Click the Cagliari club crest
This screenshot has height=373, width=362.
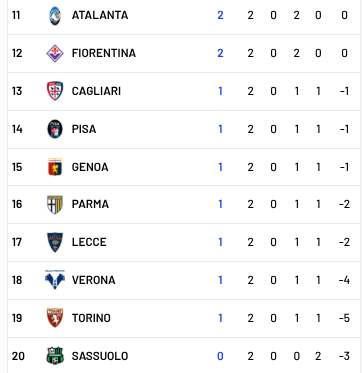pos(55,91)
